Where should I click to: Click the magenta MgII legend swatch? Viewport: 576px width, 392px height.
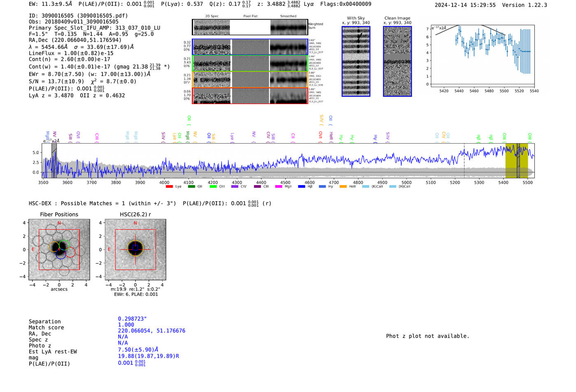tap(279, 187)
